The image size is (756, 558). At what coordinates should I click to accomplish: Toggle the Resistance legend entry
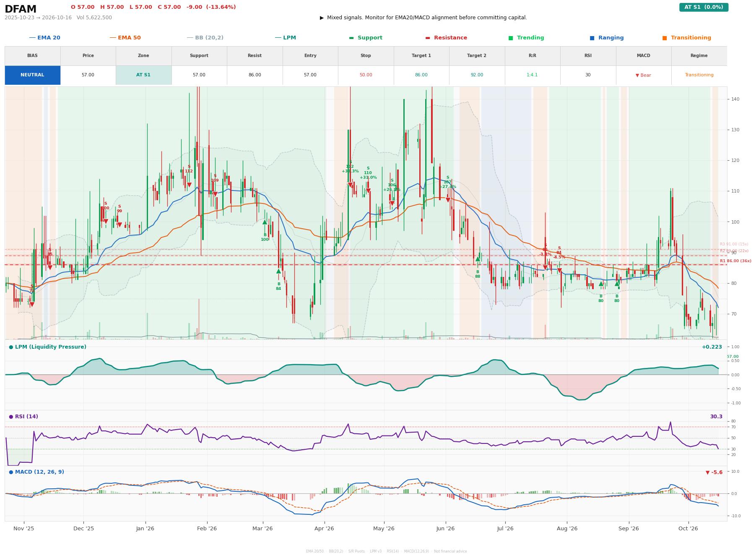[446, 38]
